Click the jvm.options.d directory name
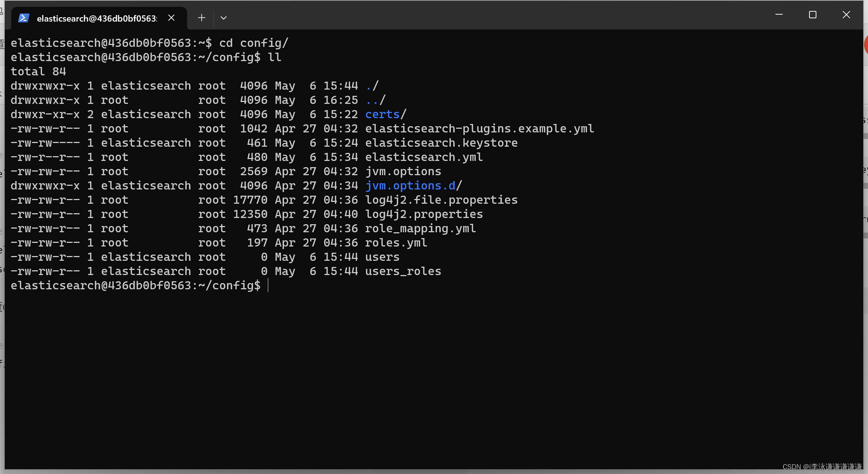 [x=410, y=185]
